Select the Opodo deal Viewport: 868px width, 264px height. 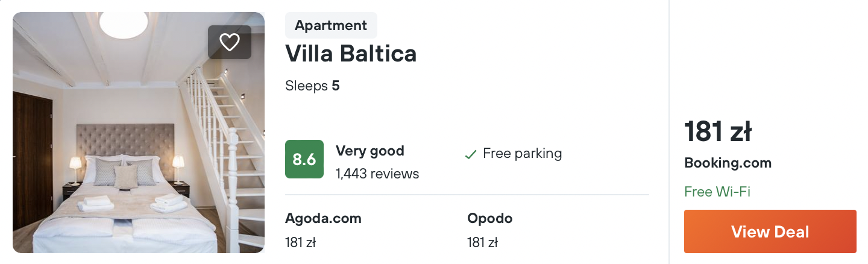pos(489,218)
